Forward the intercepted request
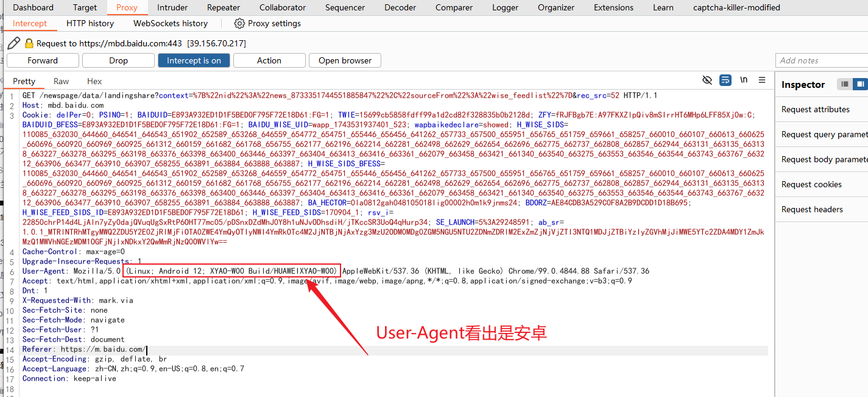Image resolution: width=868 pixels, height=397 pixels. pyautogui.click(x=43, y=60)
